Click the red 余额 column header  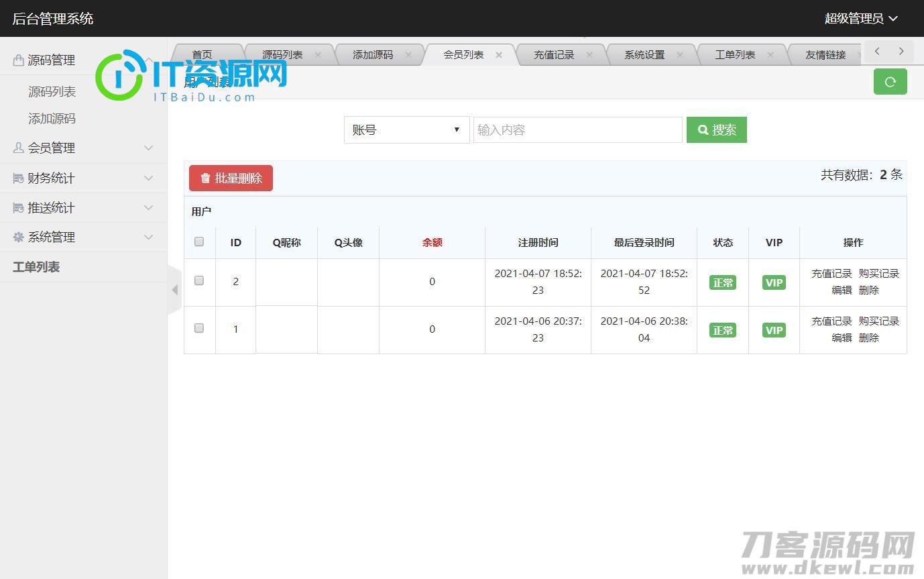tap(432, 242)
